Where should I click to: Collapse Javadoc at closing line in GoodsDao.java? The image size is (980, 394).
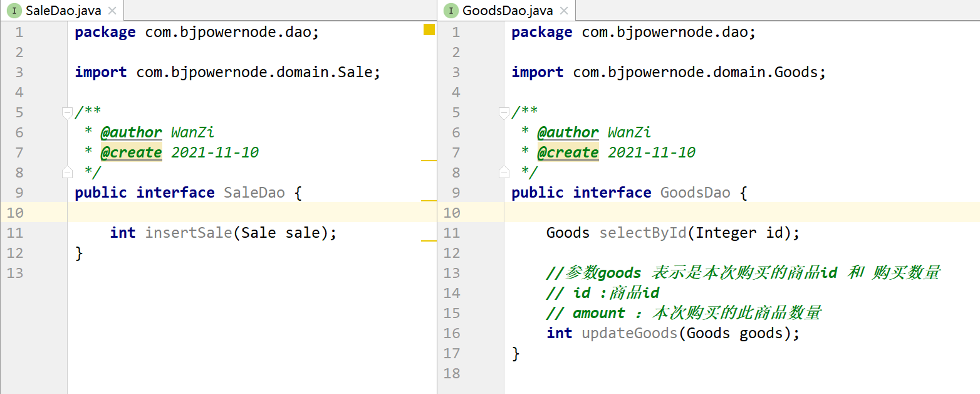(504, 172)
